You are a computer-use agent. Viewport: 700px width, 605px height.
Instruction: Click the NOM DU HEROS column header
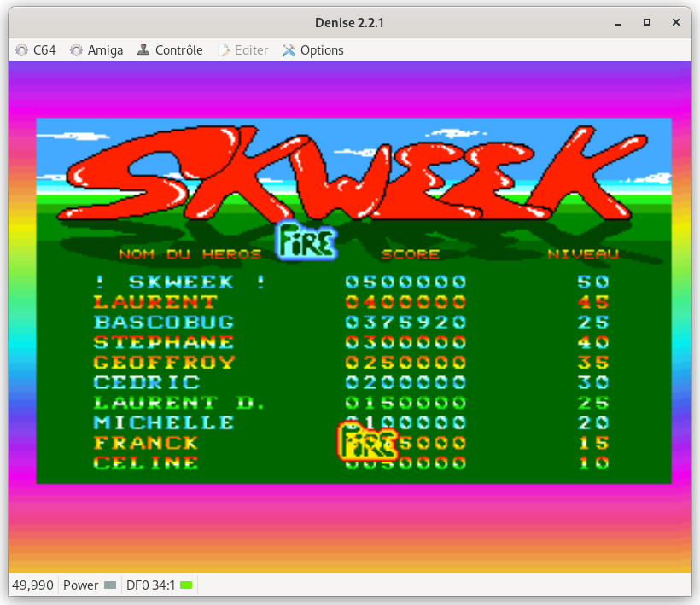[190, 254]
